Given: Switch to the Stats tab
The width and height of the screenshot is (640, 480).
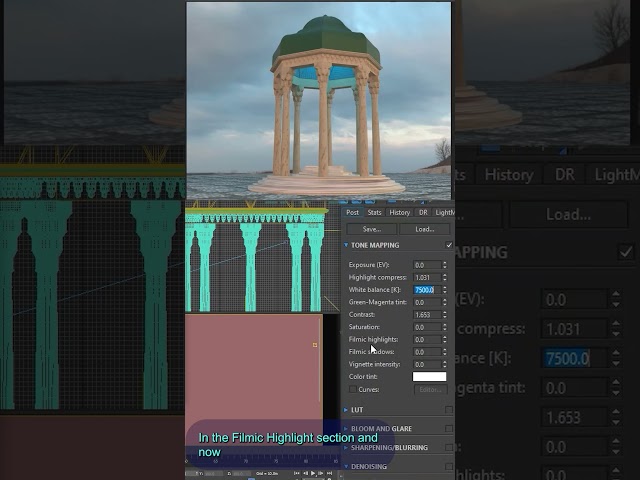Looking at the screenshot, I should click(374, 212).
